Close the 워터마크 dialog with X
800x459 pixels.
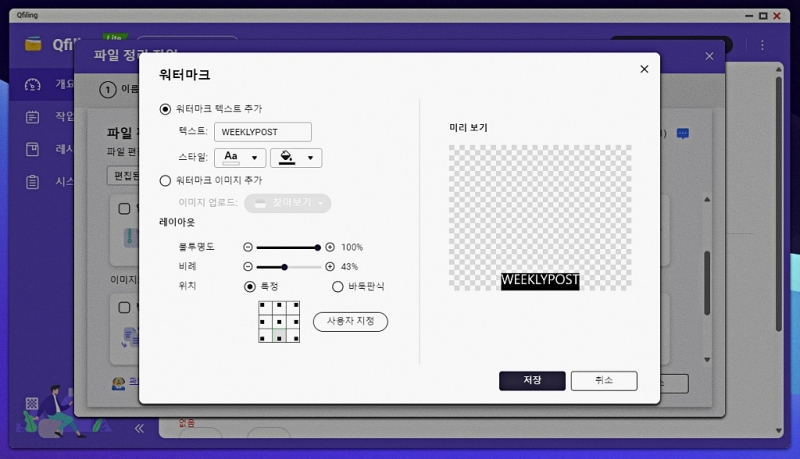(644, 69)
